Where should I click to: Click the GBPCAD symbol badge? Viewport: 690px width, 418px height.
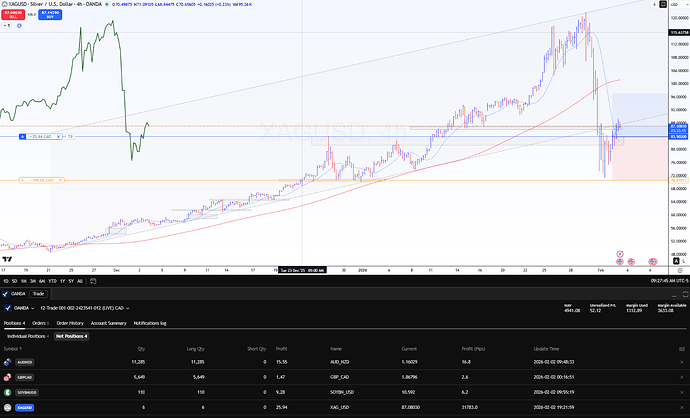[25, 377]
